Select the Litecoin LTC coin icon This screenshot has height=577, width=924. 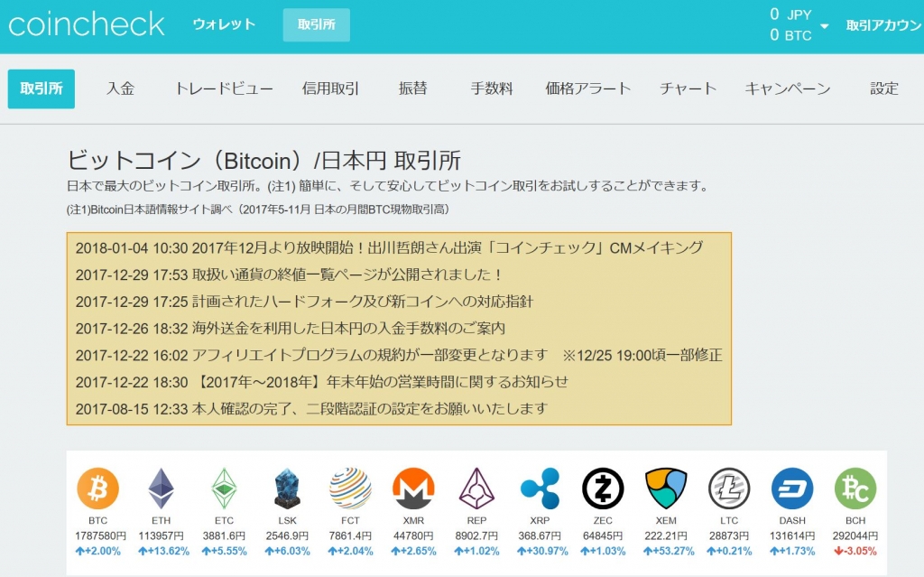pos(729,489)
